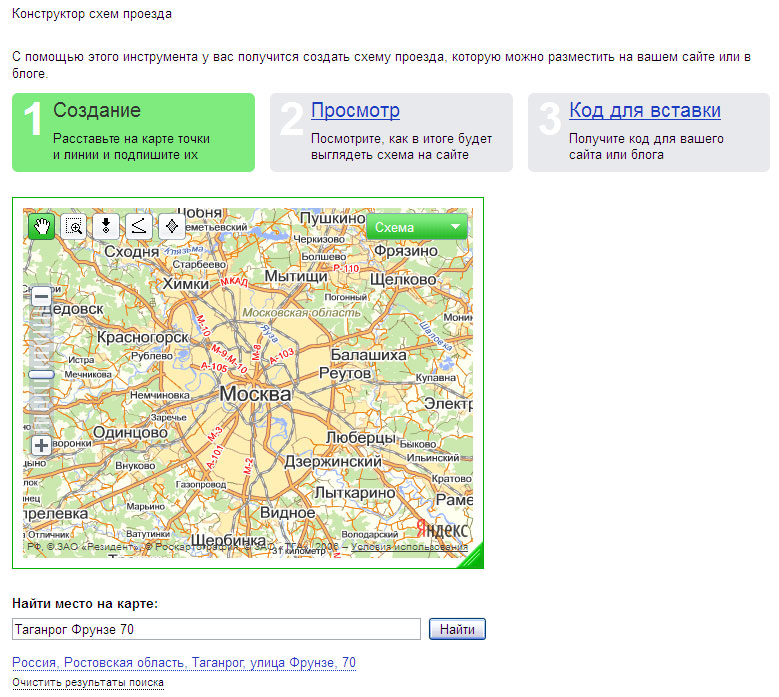Zoom in with the plus button

point(41,445)
